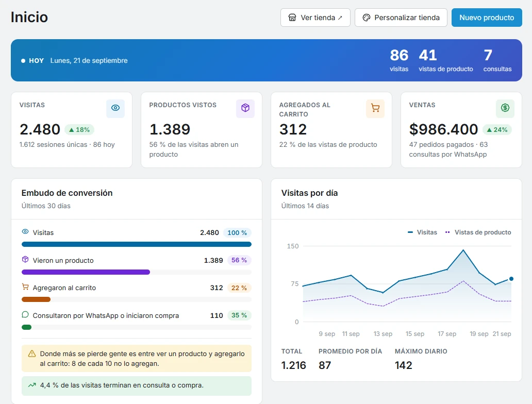The image size is (532, 404).
Task: Click the Embudo de conversión title
Action: tap(67, 193)
